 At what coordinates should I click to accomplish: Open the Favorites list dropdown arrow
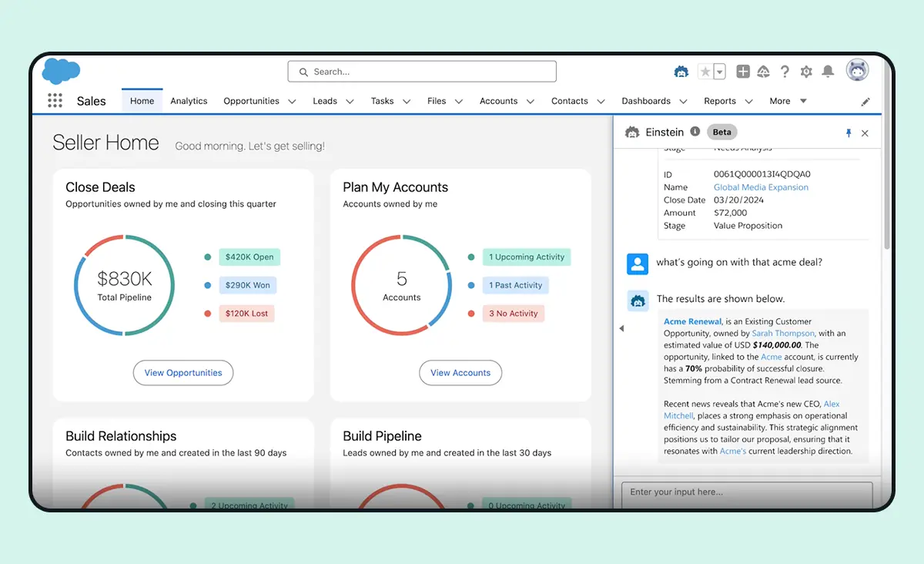pyautogui.click(x=719, y=72)
